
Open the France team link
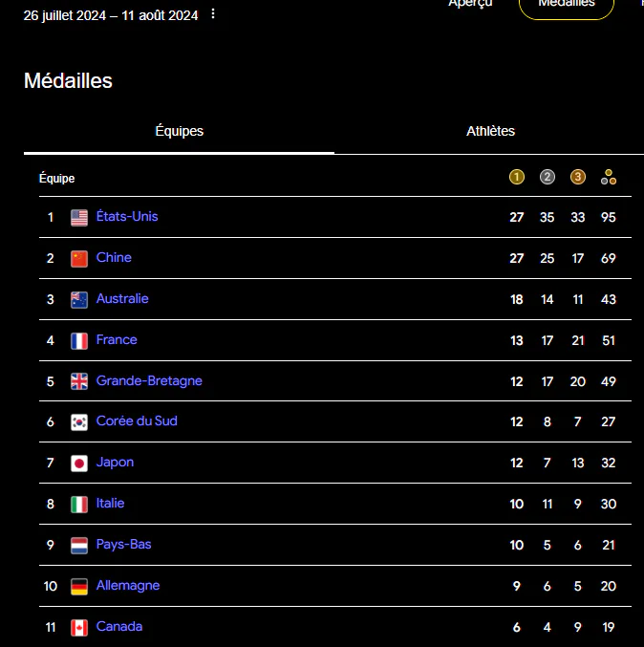[117, 339]
